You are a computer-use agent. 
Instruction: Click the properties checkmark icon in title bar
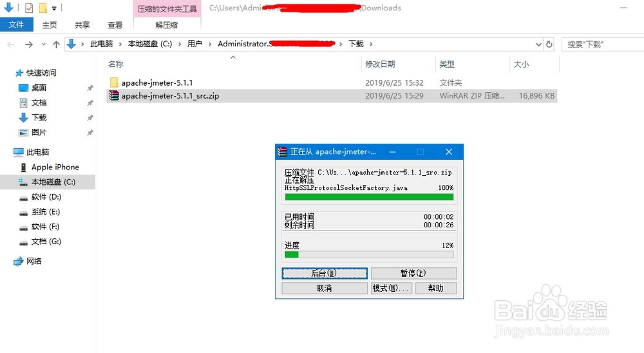29,7
